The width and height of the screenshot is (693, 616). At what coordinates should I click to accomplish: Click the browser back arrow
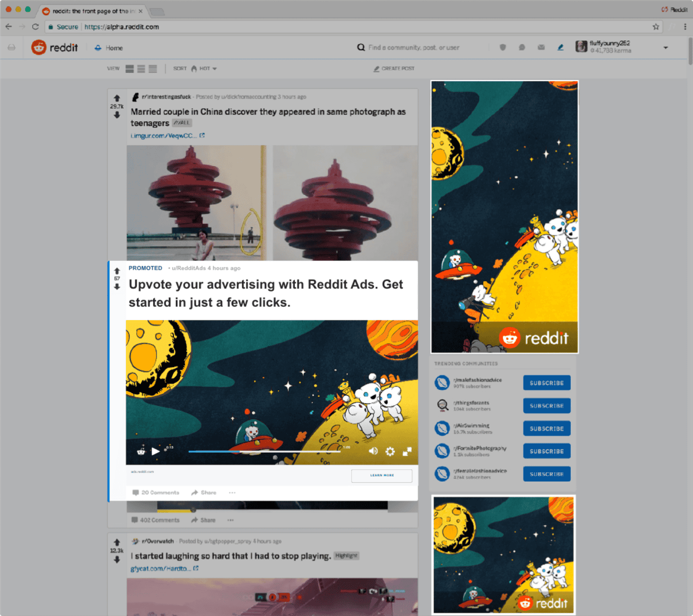click(x=8, y=27)
